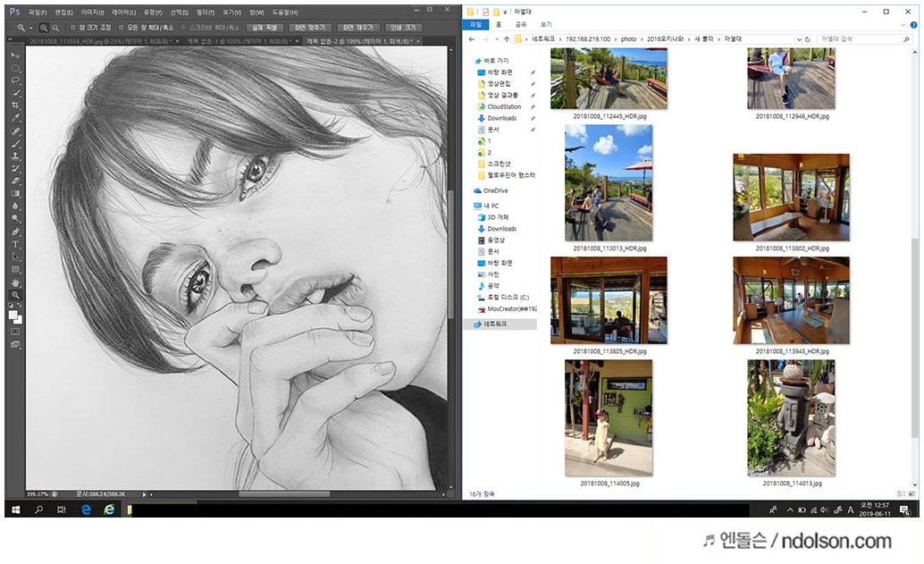The height and width of the screenshot is (564, 924).
Task: Open the 파일(F) menu in Photoshop
Action: click(x=38, y=12)
